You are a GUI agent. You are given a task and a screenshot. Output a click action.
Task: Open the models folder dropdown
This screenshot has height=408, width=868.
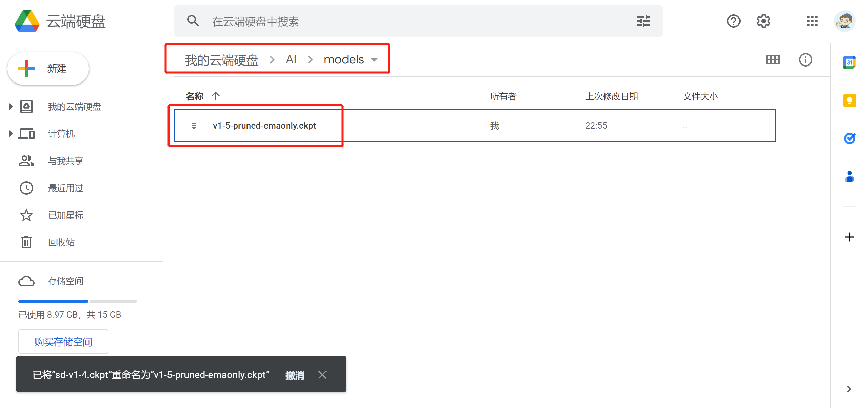(374, 60)
